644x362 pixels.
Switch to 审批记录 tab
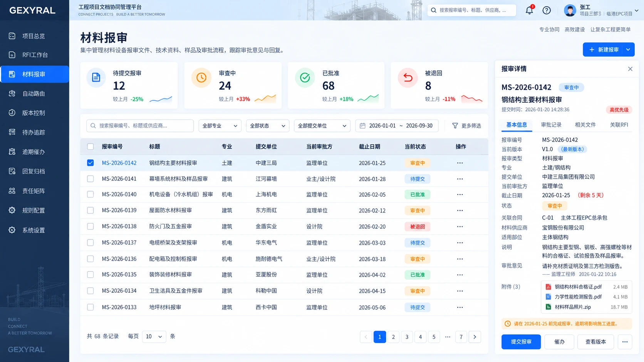pos(551,125)
